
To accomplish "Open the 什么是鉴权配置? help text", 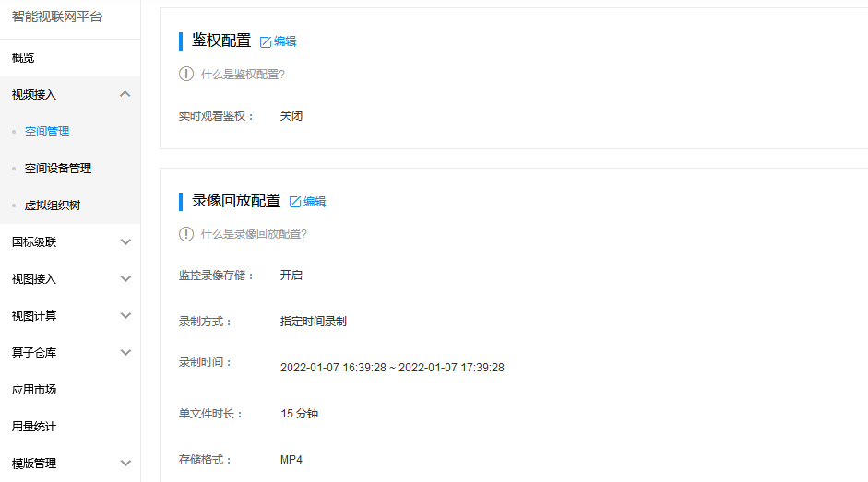I will (x=243, y=74).
